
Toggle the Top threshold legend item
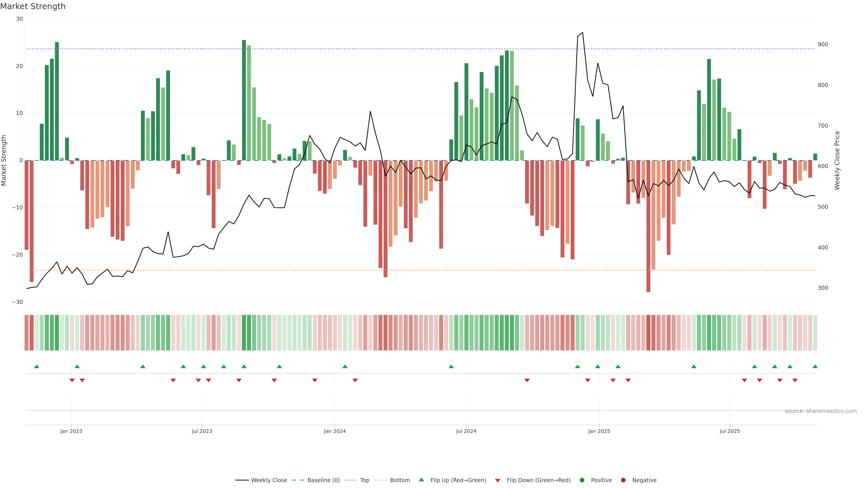(364, 480)
